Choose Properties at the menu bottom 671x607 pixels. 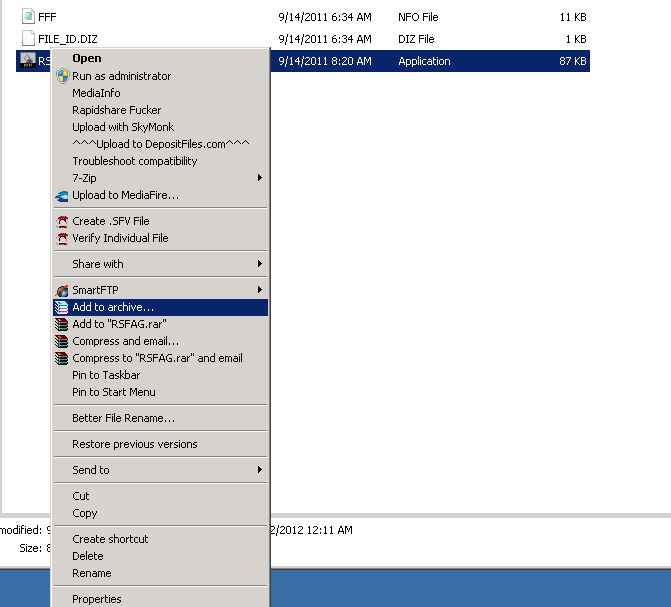[97, 599]
